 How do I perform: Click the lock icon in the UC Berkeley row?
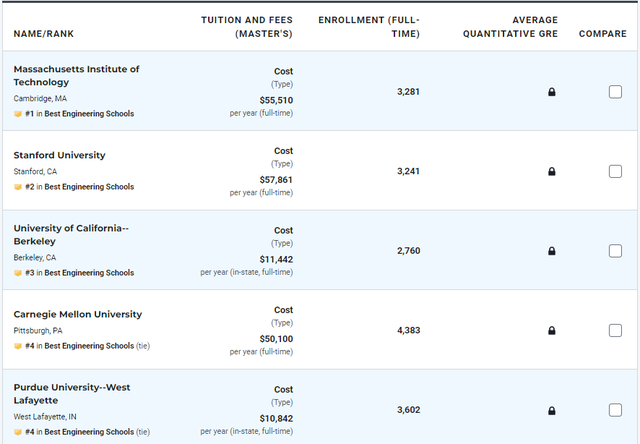551,251
